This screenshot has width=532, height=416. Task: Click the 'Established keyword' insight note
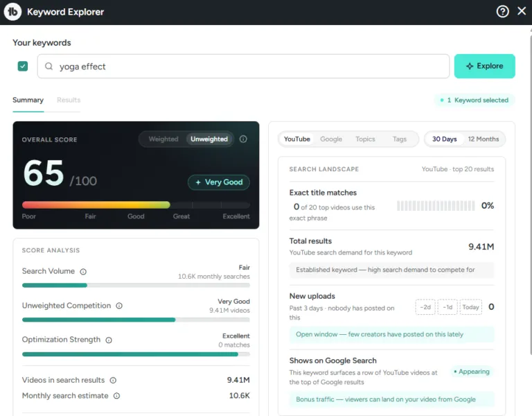[x=391, y=270]
